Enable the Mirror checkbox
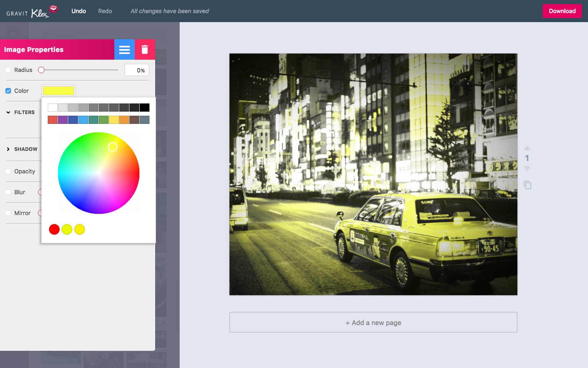The width and height of the screenshot is (588, 368). 8,213
